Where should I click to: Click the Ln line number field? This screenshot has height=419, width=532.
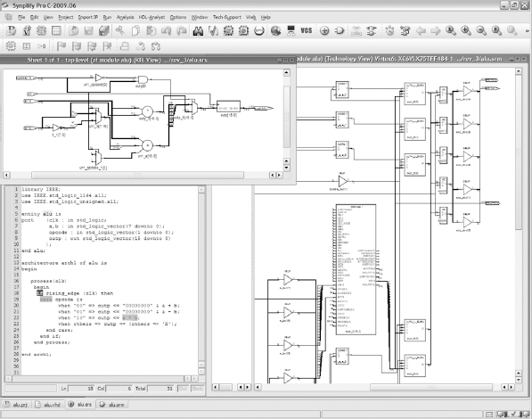tap(81, 389)
